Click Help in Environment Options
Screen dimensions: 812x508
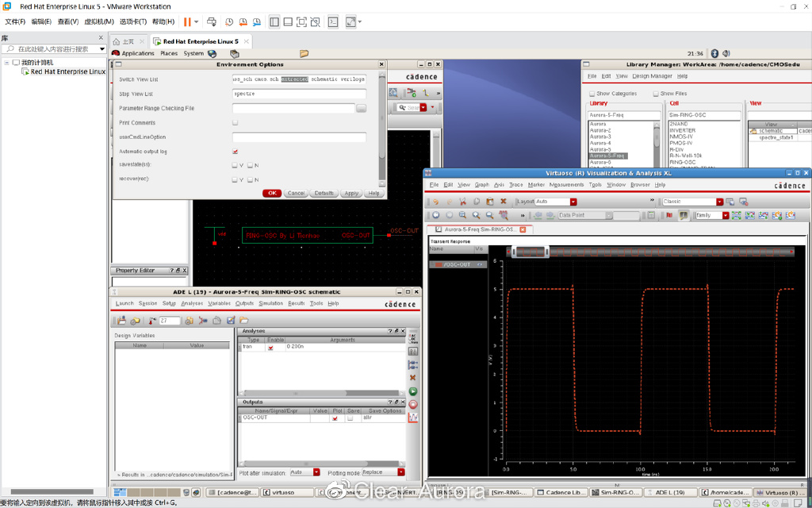pyautogui.click(x=374, y=193)
